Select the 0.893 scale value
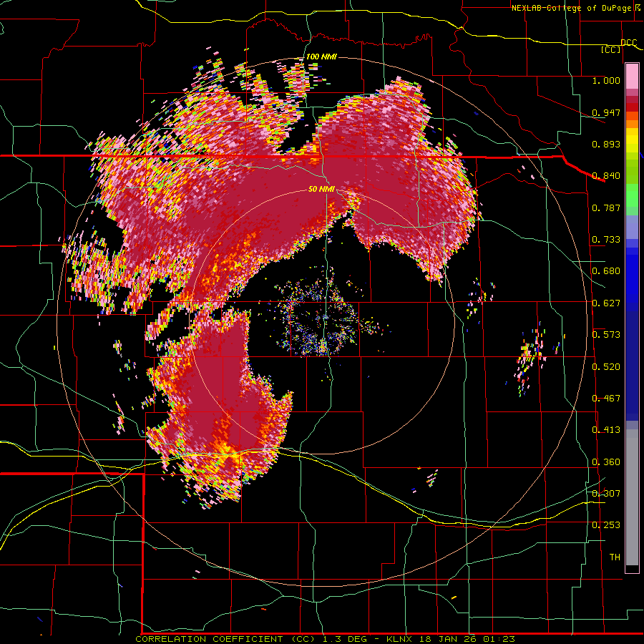The image size is (644, 644). point(606,144)
